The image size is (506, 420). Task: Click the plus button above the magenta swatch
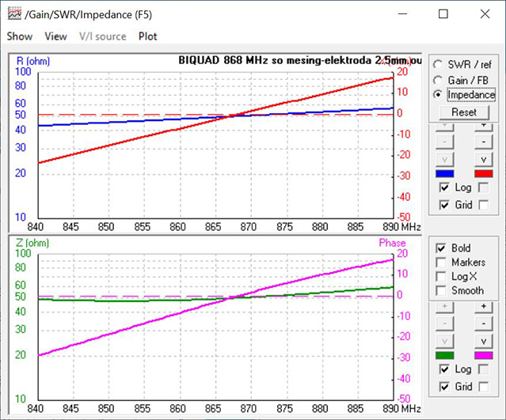point(483,308)
